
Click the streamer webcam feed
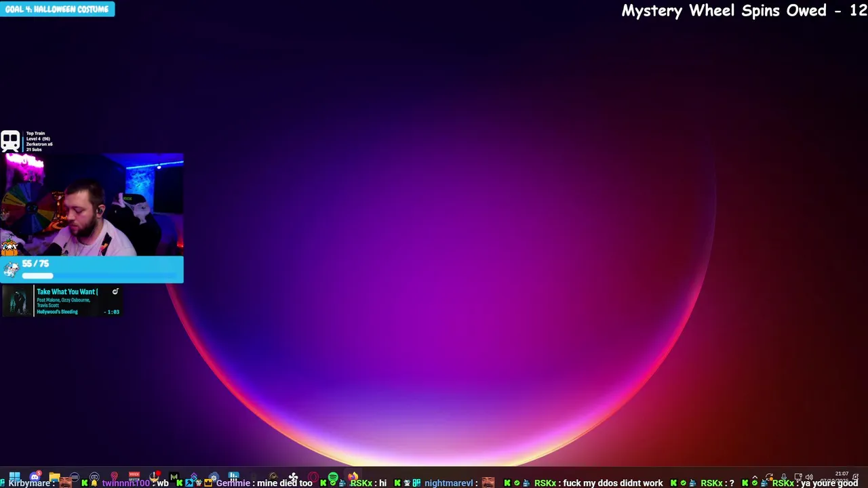[x=92, y=205]
